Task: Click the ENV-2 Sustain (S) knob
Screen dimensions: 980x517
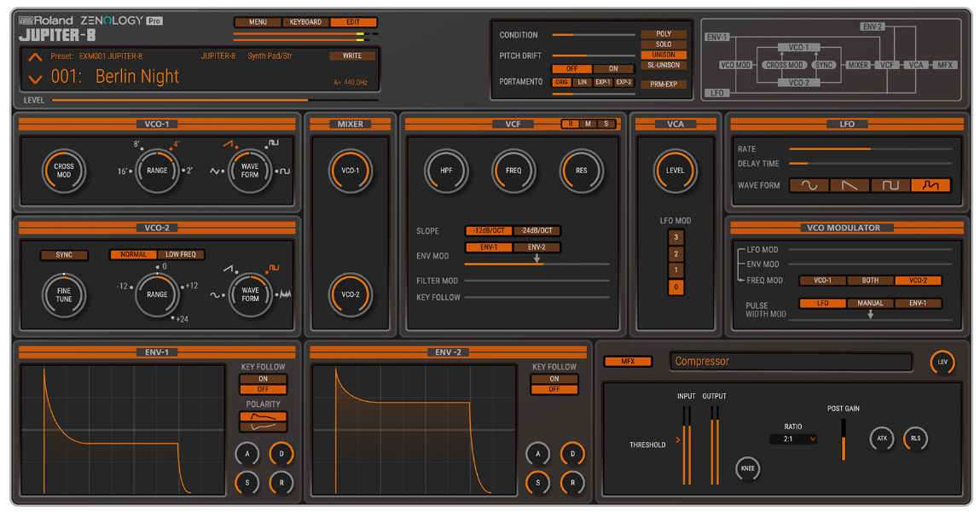Action: click(x=537, y=483)
